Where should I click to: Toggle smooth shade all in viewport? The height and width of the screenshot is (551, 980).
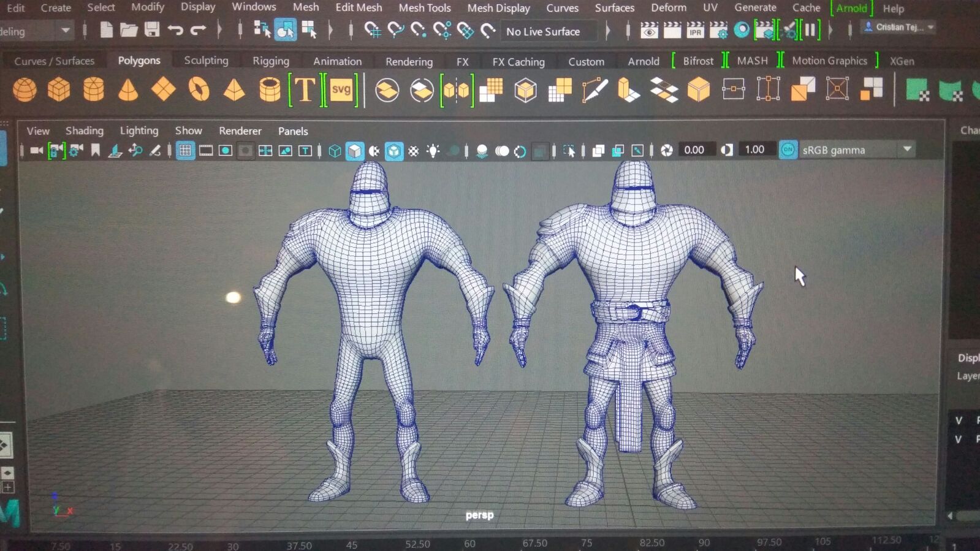pos(355,151)
